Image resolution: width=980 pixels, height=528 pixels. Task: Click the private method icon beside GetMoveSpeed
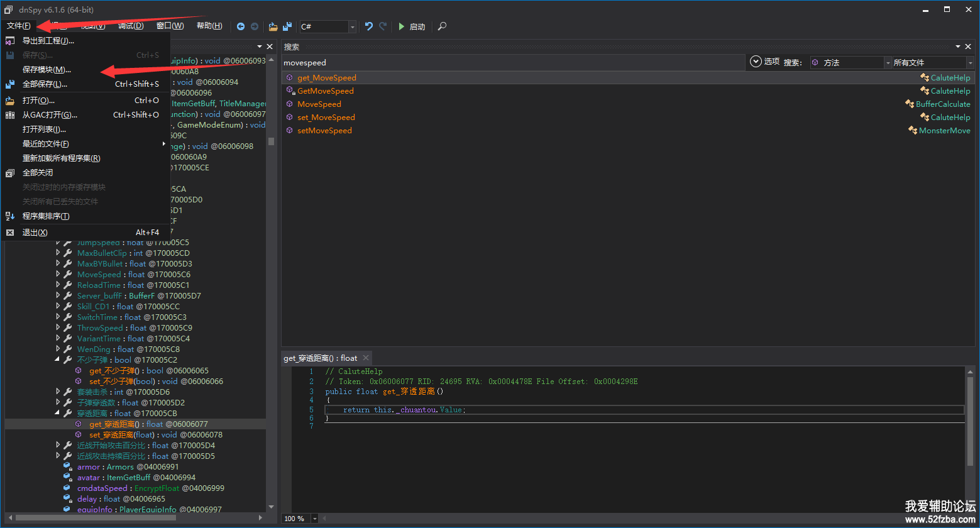tap(290, 91)
